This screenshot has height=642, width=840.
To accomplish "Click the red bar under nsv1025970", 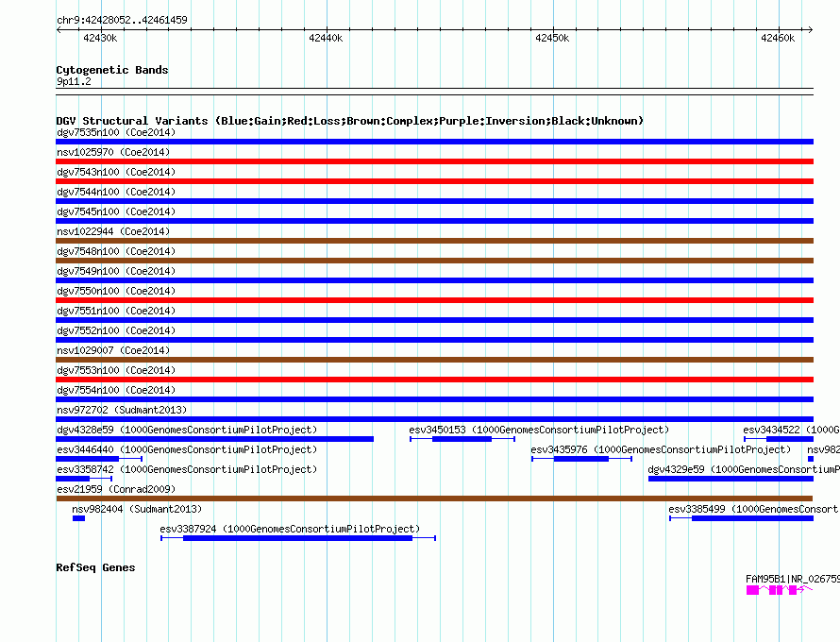I will point(434,161).
